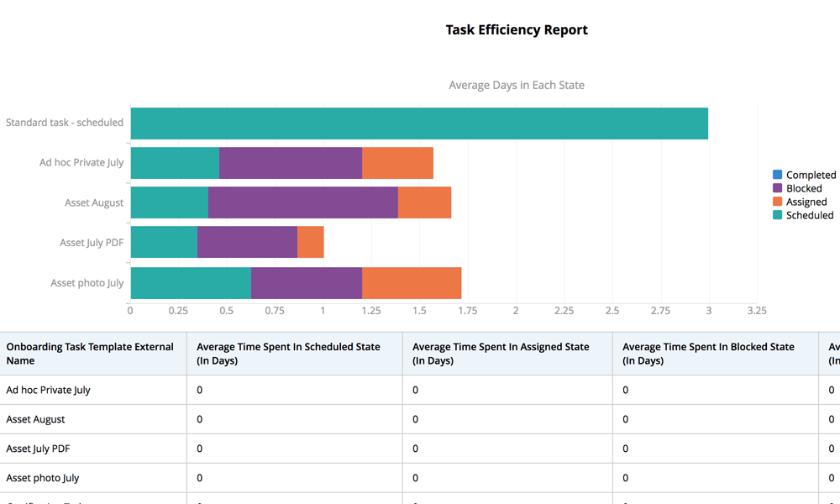The height and width of the screenshot is (504, 840).
Task: Click the teal Scheduled legend swatch
Action: click(x=777, y=215)
